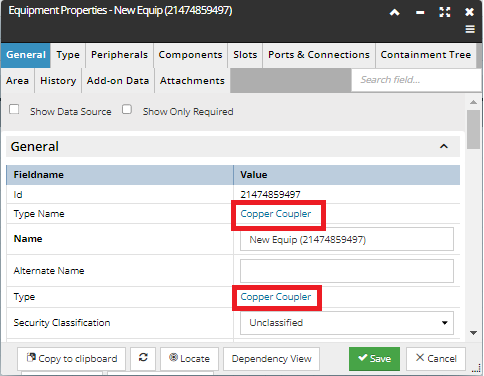Click into the Alternate Name field
This screenshot has width=484, height=376.
347,271
